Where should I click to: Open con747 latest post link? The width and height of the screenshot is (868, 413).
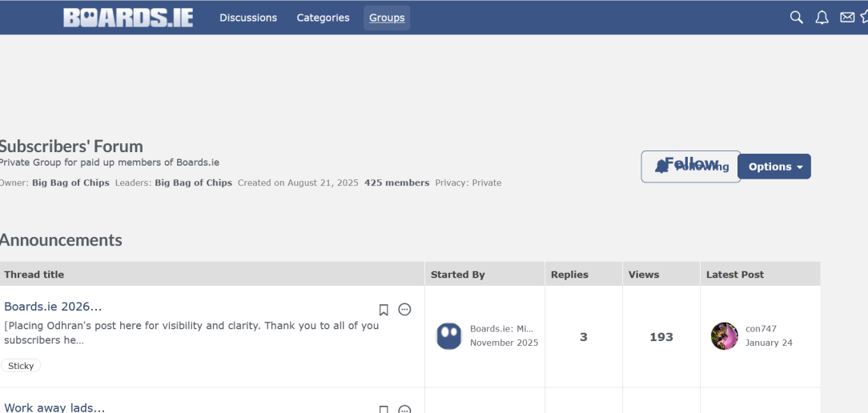tap(762, 329)
